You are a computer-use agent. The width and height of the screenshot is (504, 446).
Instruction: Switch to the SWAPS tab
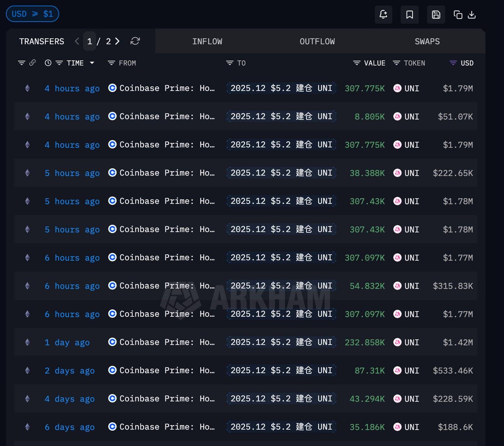(x=427, y=41)
